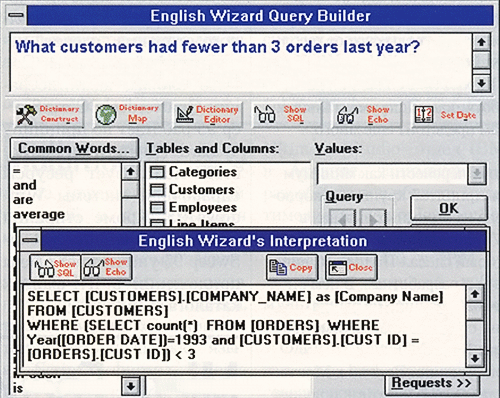Image resolution: width=500 pixels, height=398 pixels.
Task: Click the question text input area
Action: point(241,62)
